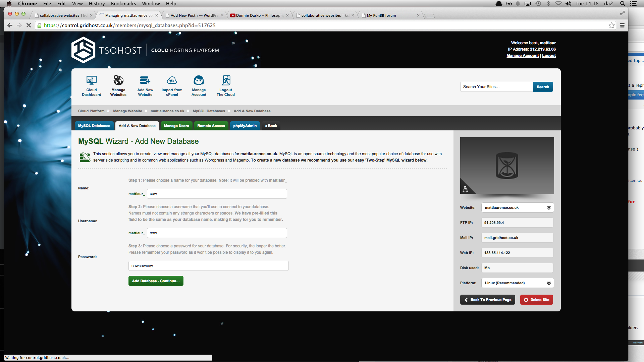
Task: Expand the Platform Linux dropdown
Action: [549, 283]
